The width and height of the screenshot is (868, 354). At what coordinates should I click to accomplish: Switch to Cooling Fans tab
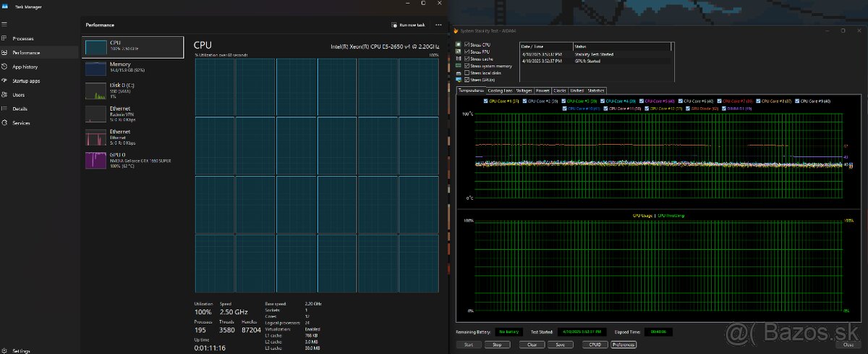click(x=500, y=90)
